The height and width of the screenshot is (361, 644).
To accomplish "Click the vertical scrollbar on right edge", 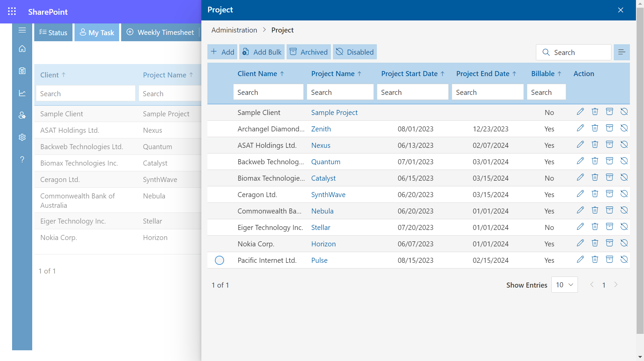I will click(640, 171).
